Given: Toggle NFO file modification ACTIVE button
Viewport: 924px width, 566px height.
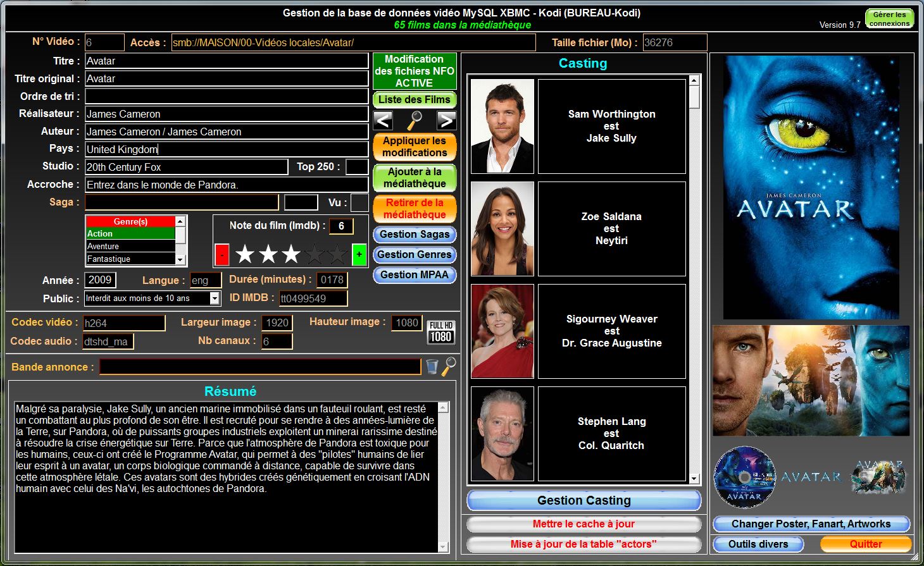Looking at the screenshot, I should click(415, 71).
